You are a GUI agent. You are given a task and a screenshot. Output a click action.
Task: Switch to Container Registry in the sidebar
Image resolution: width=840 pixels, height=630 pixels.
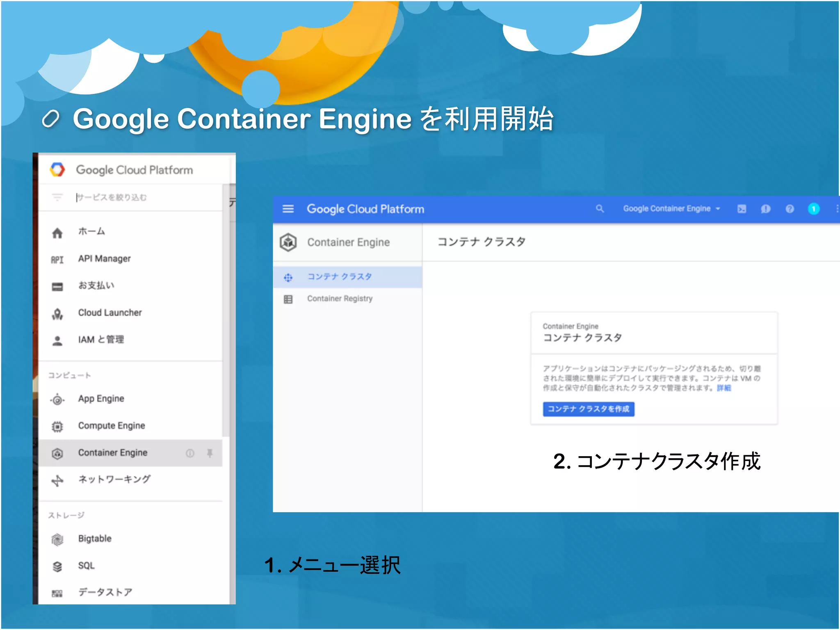[x=340, y=299]
